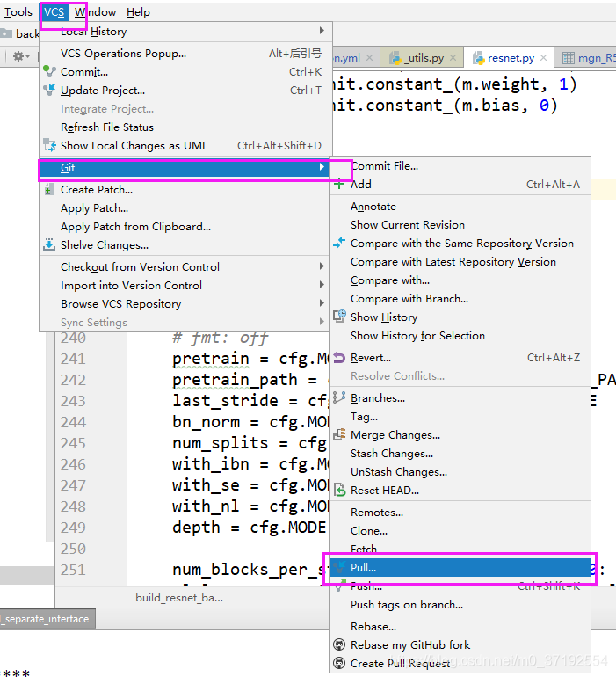Click the Update Project icon
Image resolution: width=616 pixels, height=677 pixels.
point(49,90)
